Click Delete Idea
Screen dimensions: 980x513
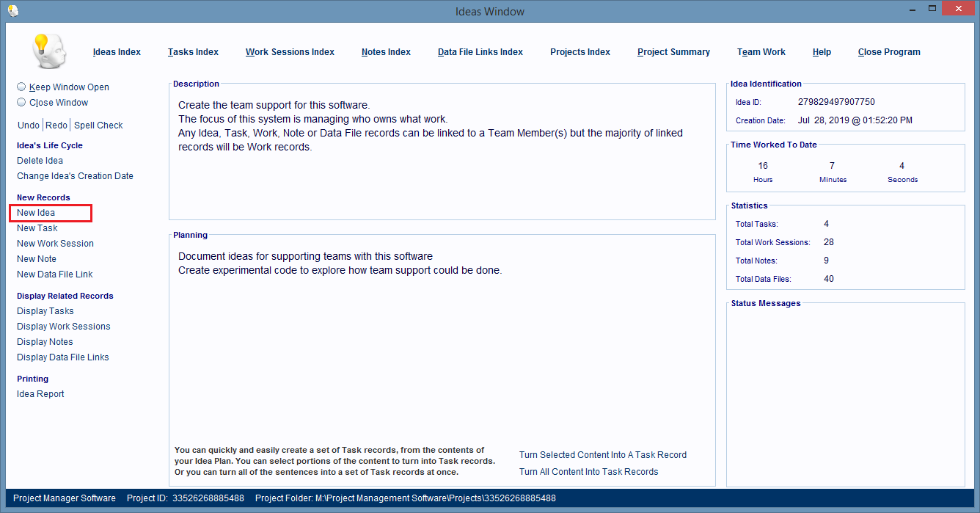coord(40,161)
